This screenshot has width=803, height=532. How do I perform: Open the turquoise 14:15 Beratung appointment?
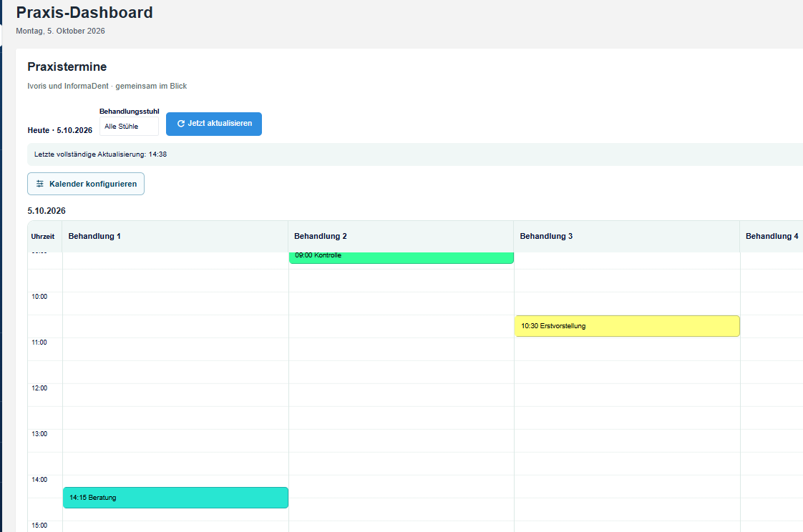pos(175,498)
